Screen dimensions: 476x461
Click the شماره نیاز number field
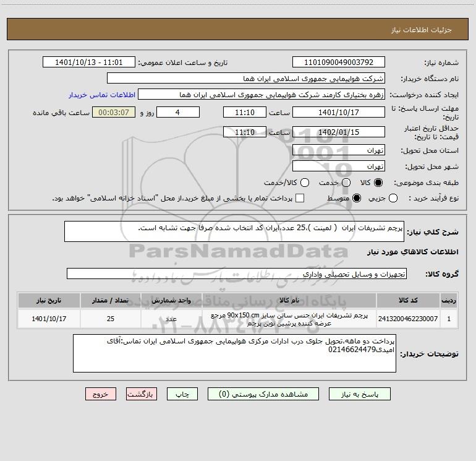point(338,63)
